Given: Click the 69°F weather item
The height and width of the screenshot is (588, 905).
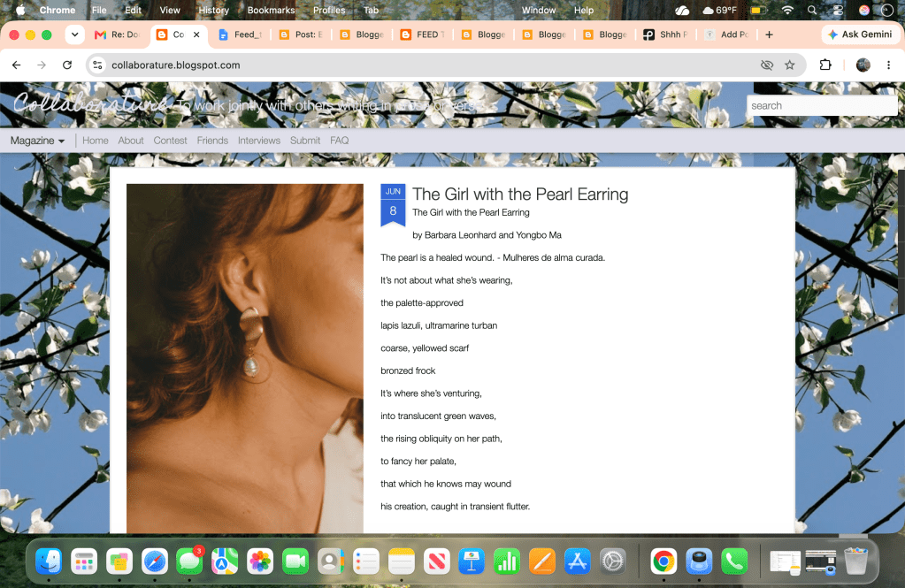Looking at the screenshot, I should coord(719,10).
